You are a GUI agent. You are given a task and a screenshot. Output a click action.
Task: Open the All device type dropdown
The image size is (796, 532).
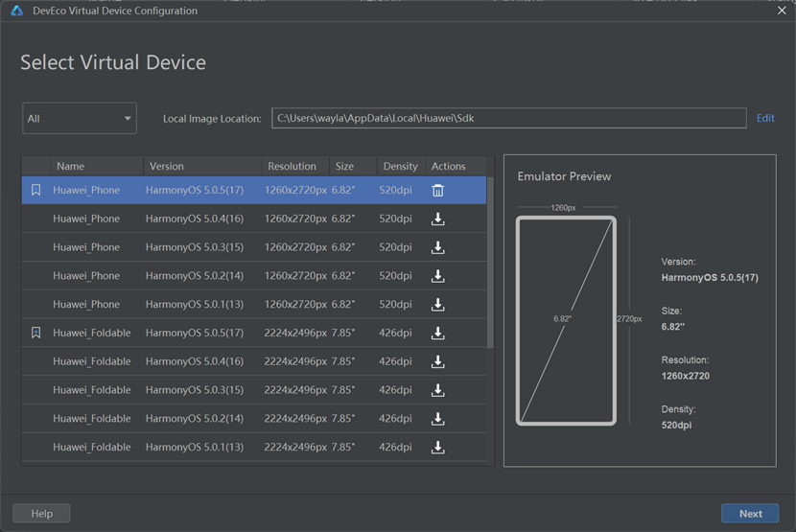pos(80,118)
